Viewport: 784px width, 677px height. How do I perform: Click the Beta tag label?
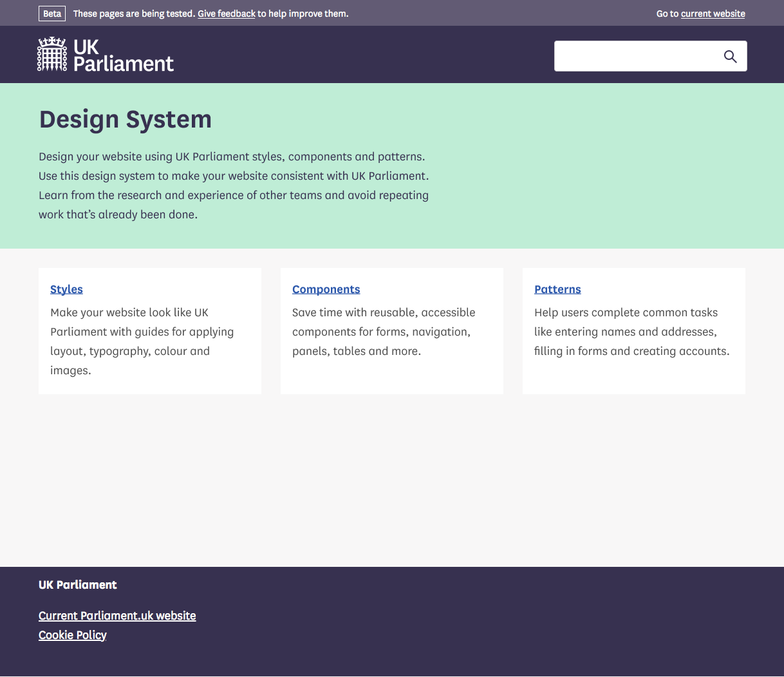coord(52,14)
